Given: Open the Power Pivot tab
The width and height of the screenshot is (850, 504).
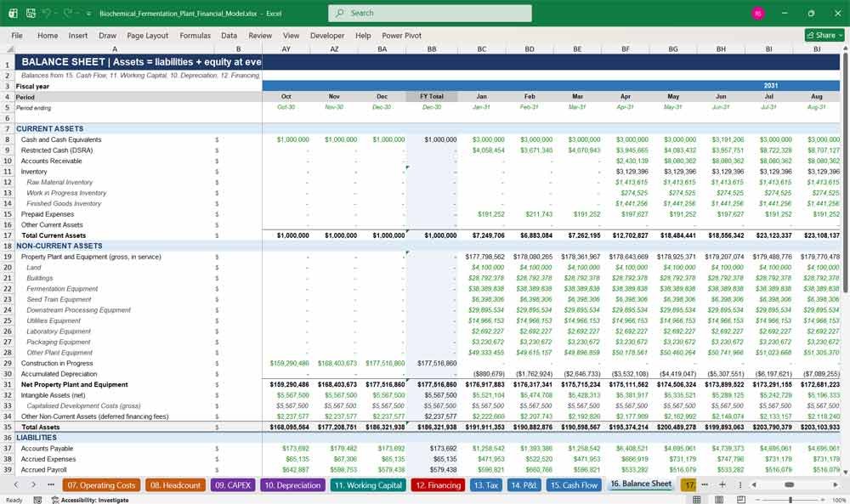Looking at the screenshot, I should click(402, 35).
